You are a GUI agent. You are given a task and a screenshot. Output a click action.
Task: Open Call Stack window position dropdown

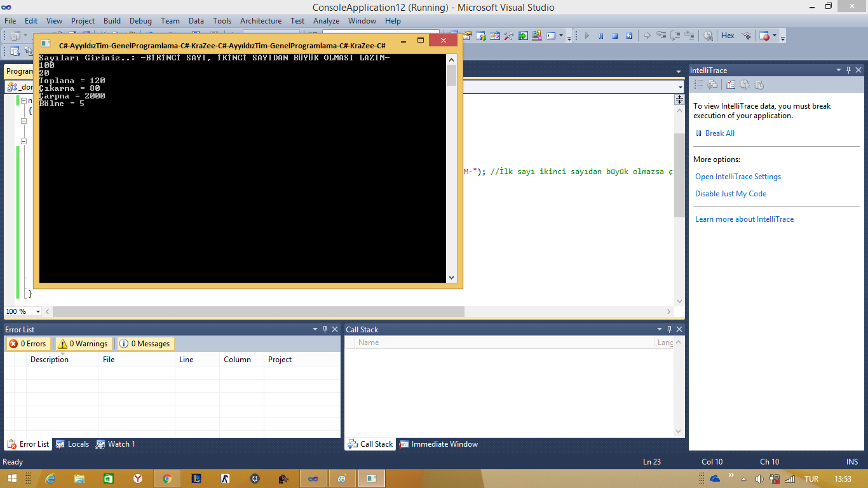(x=660, y=329)
